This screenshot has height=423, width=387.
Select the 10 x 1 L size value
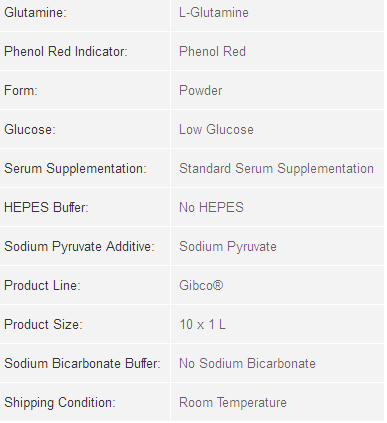click(202, 325)
